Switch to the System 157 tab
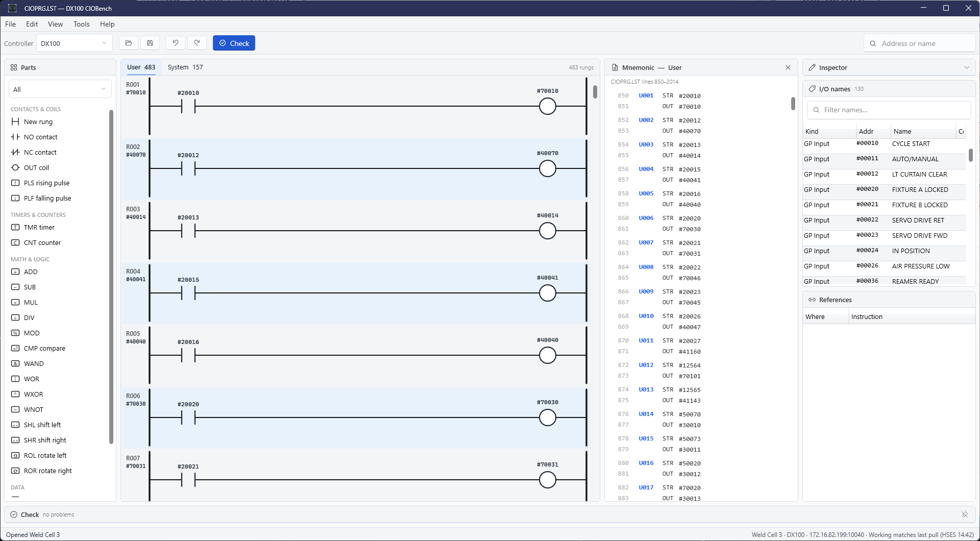Viewport: 980px width, 541px height. (x=185, y=67)
